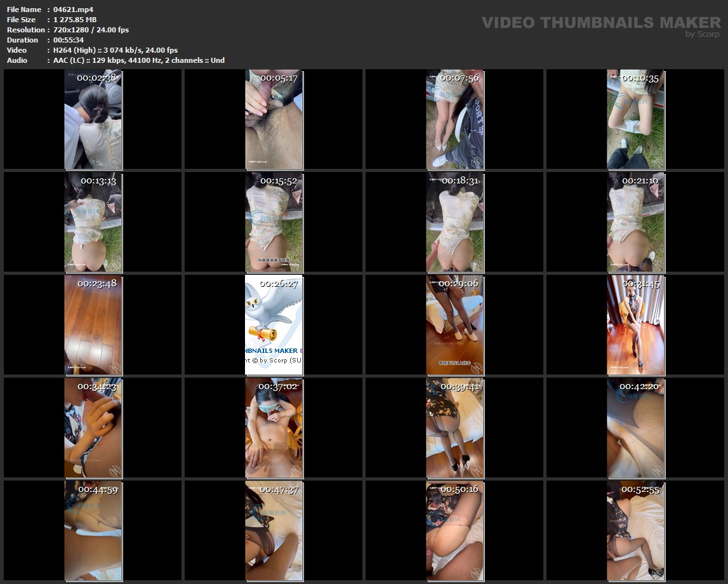Viewport: 728px width, 584px height.
Task: Select the thumbnail stamped 00:07:56
Action: click(455, 119)
